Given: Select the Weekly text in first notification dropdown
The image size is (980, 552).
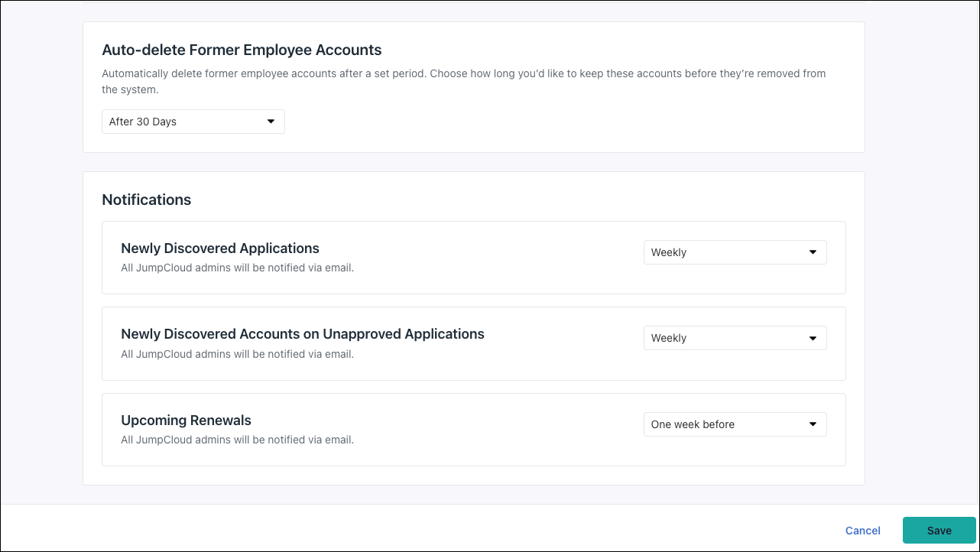Looking at the screenshot, I should tap(669, 252).
